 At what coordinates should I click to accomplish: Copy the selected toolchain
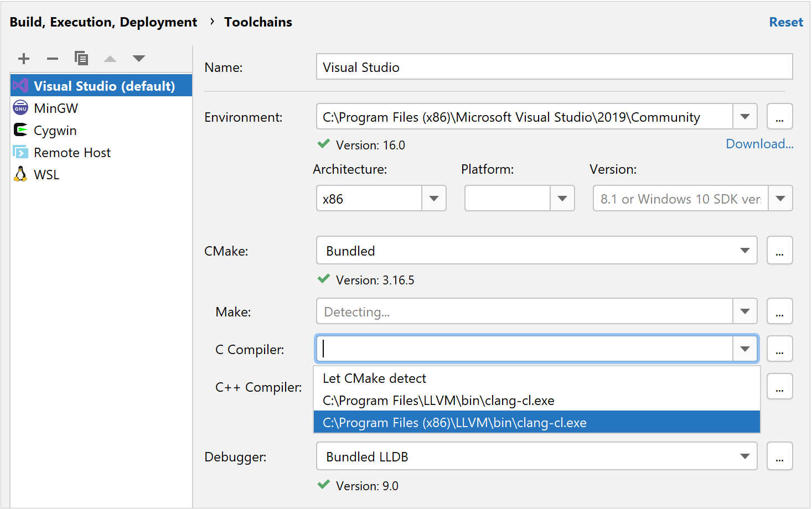tap(81, 58)
